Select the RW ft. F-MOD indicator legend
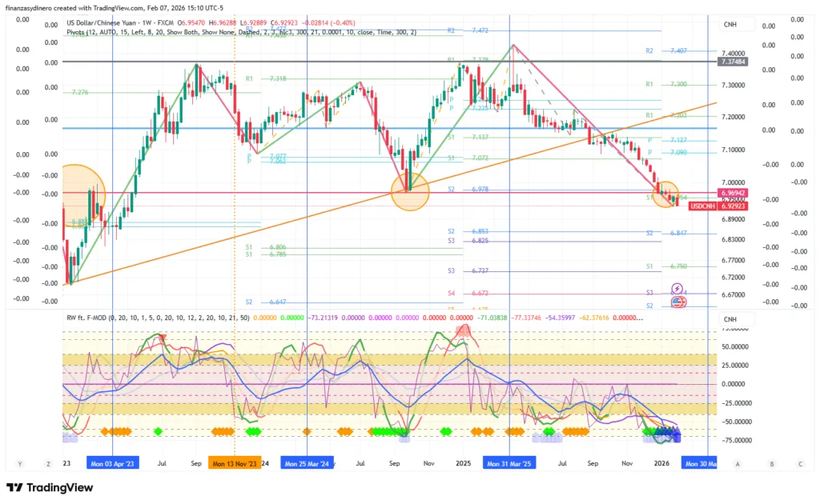 pyautogui.click(x=98, y=318)
